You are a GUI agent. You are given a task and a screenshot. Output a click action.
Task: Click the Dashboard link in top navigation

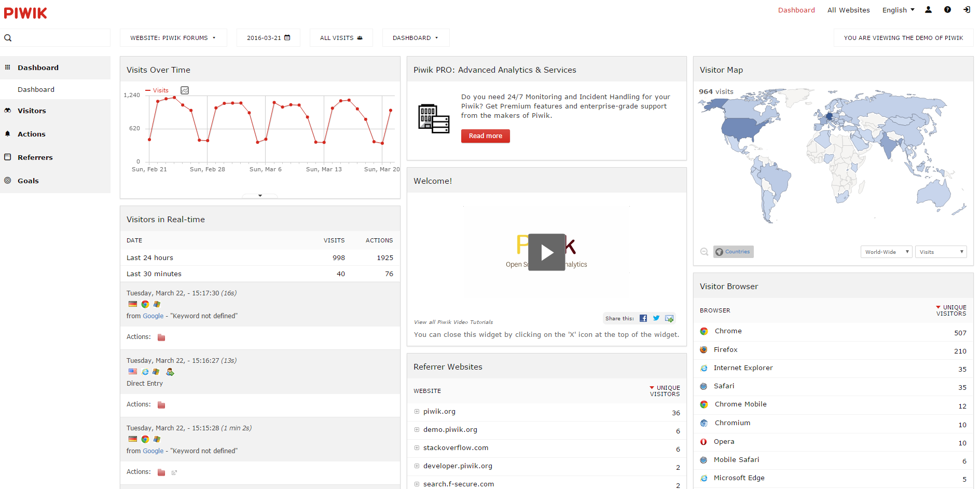pos(796,10)
